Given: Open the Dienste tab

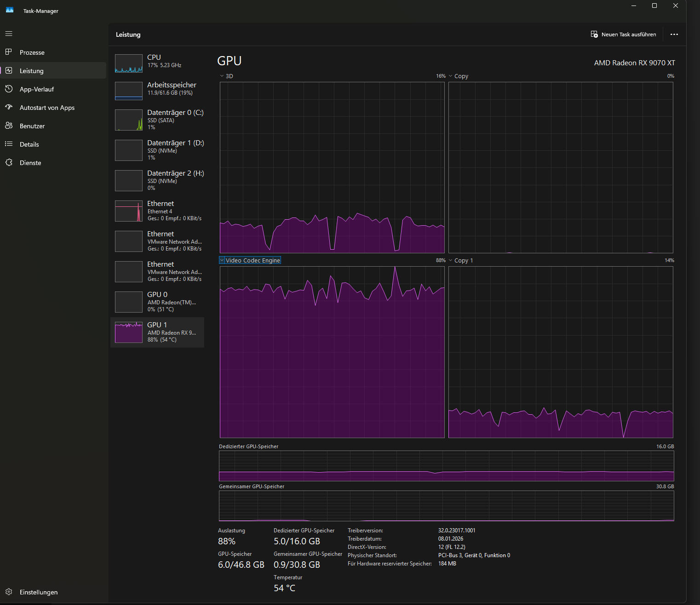Looking at the screenshot, I should point(53,163).
